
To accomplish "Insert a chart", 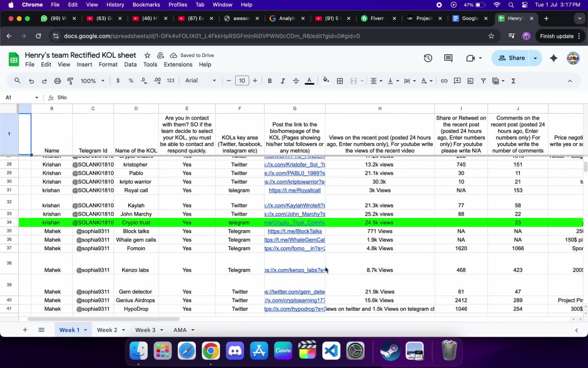I will [x=470, y=81].
